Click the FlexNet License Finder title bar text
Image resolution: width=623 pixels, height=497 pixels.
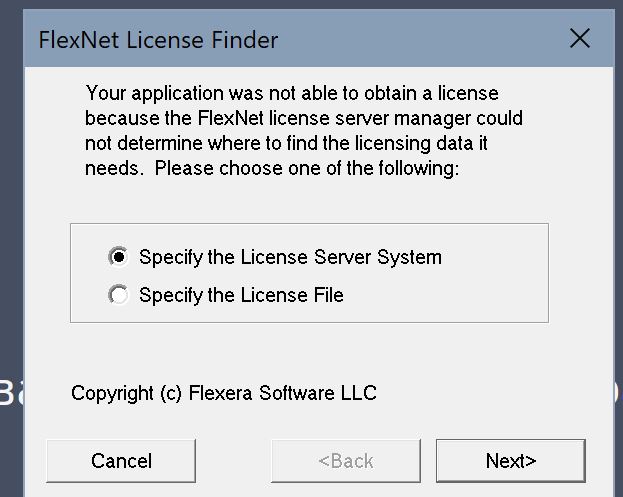(158, 41)
